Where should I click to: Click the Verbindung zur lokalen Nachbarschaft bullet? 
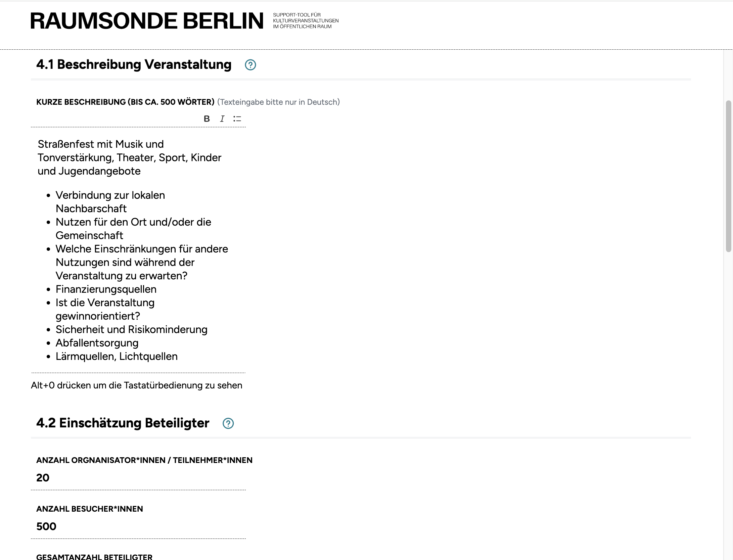click(110, 202)
